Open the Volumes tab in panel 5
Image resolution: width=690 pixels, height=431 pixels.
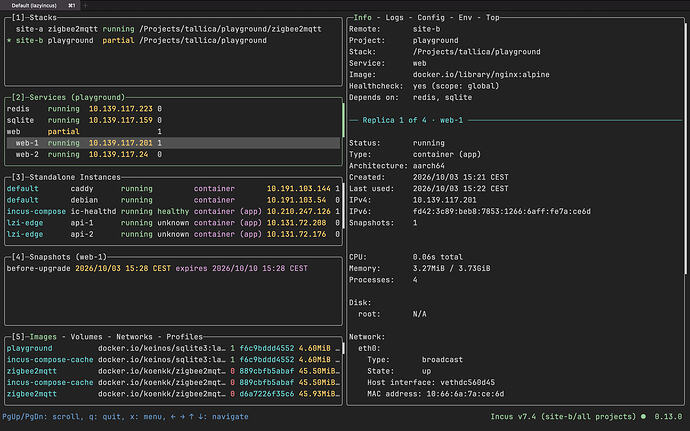[86, 337]
